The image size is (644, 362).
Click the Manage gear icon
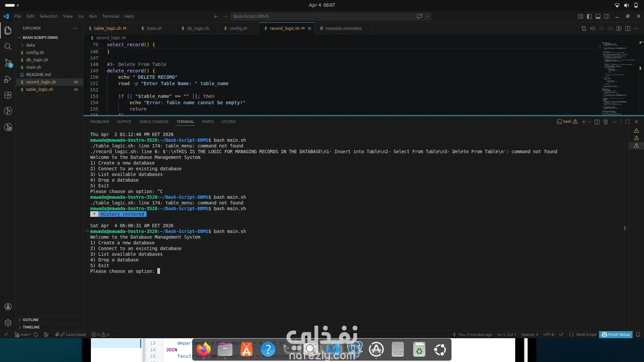pyautogui.click(x=8, y=323)
